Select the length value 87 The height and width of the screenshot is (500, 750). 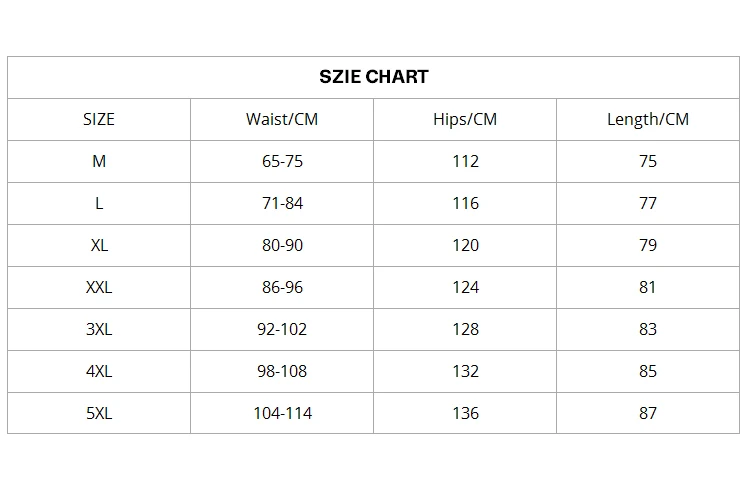pyautogui.click(x=648, y=413)
